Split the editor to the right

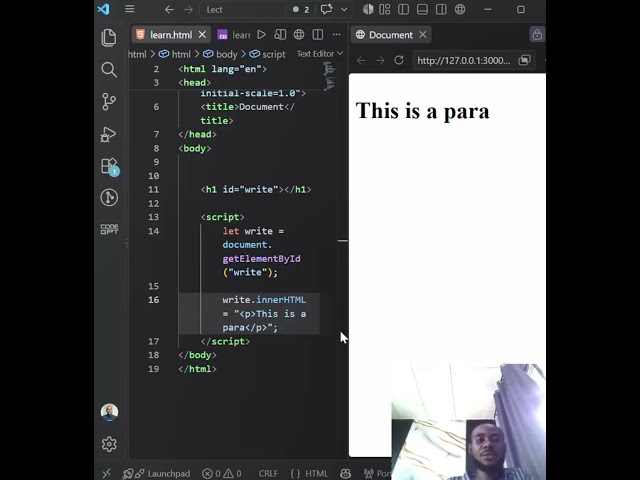coord(318,35)
